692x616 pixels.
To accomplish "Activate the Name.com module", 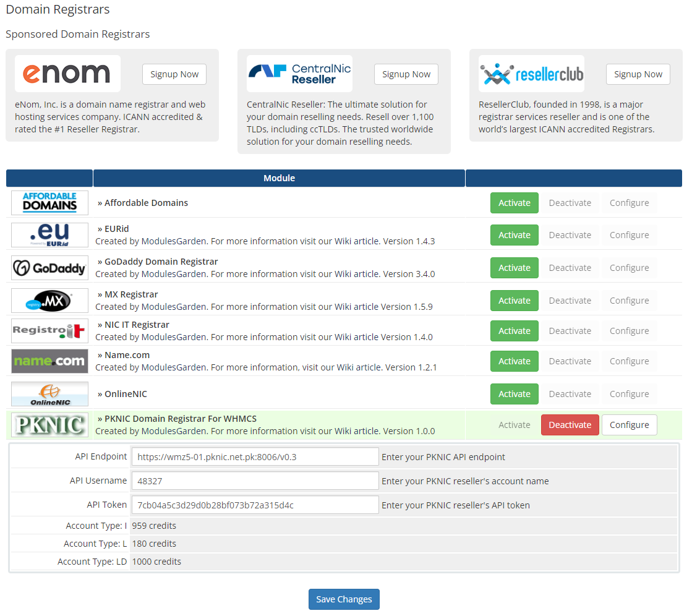I will [514, 361].
